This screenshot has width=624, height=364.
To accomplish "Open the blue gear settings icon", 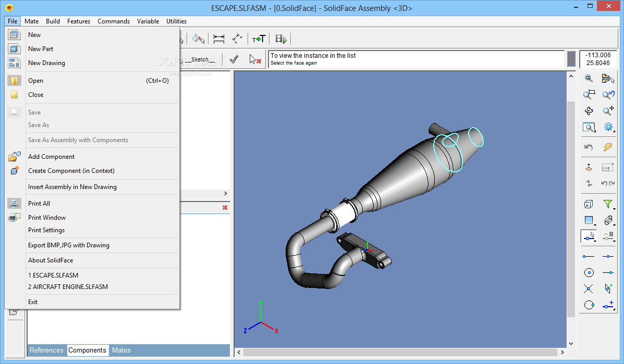I will pyautogui.click(x=608, y=127).
